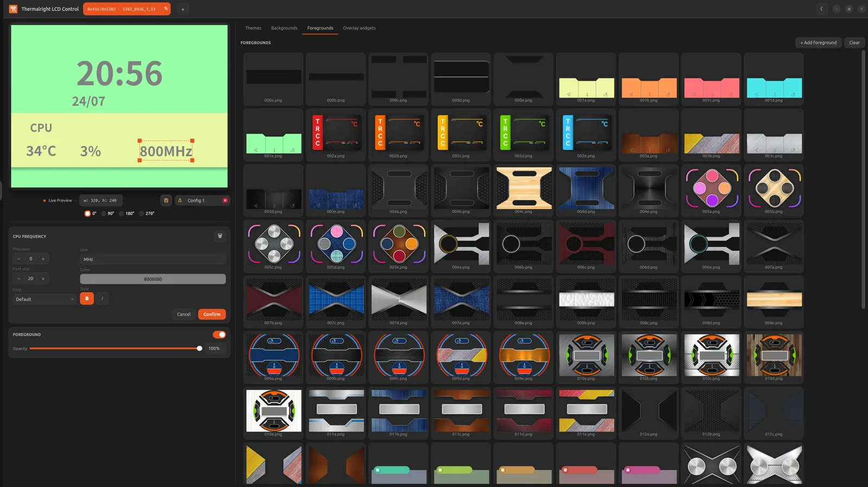The width and height of the screenshot is (868, 487).
Task: Choose the 001d.png cyan foreground thumbnail
Action: pos(774,79)
